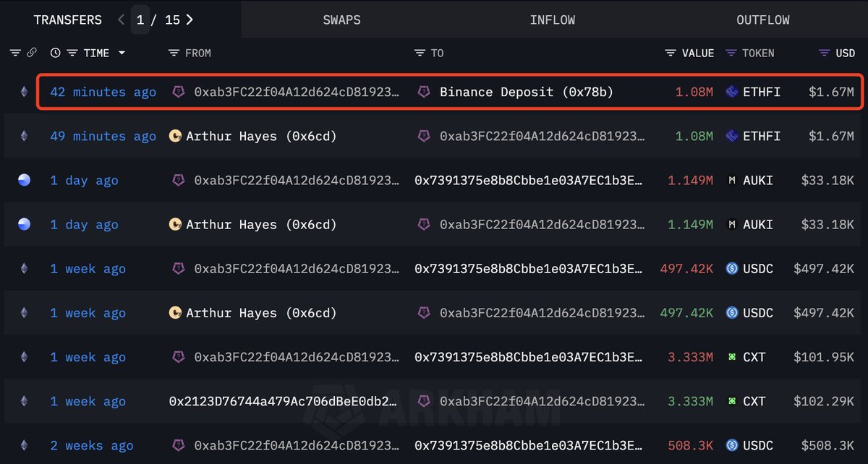Screen dimensions: 868x464
Task: Open the 42 minutes ago transaction
Action: (x=103, y=92)
